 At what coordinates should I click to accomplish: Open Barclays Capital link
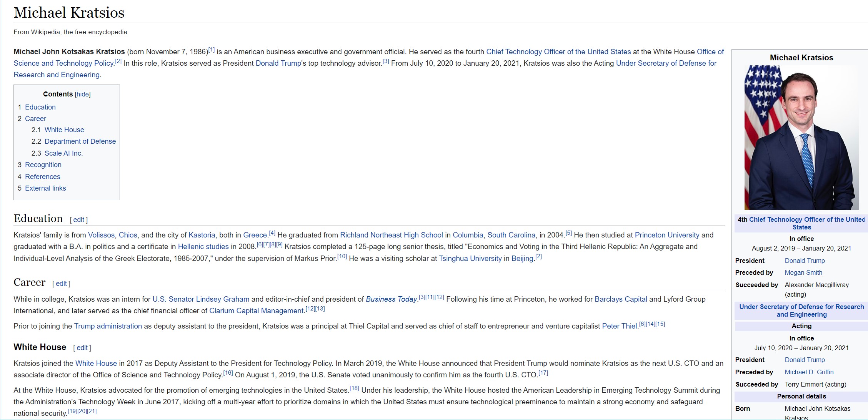tap(621, 299)
